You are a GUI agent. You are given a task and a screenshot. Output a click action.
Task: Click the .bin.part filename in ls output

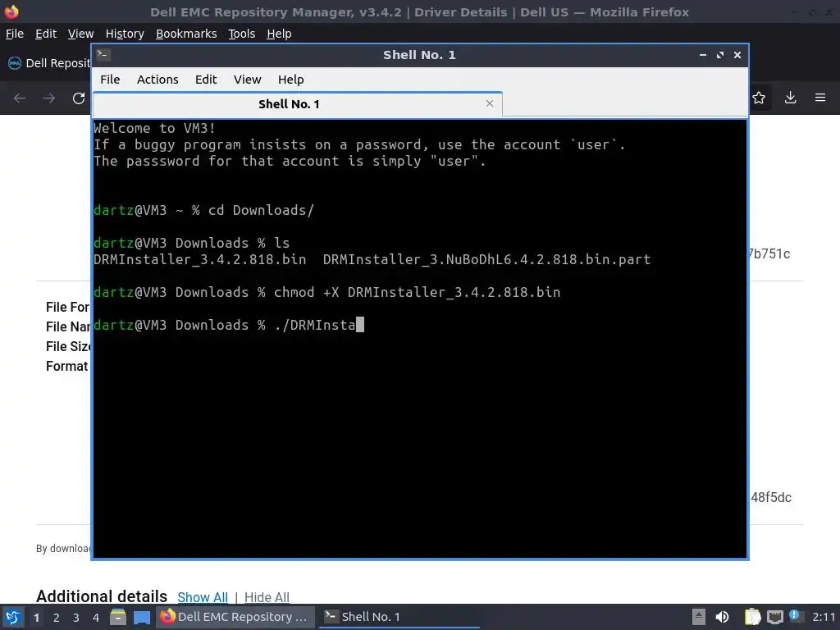click(x=486, y=260)
